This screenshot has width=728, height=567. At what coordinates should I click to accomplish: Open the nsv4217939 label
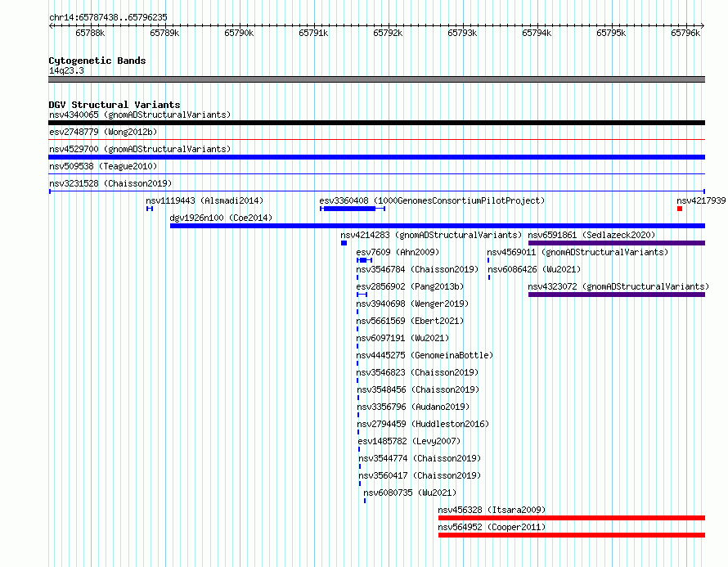(701, 200)
